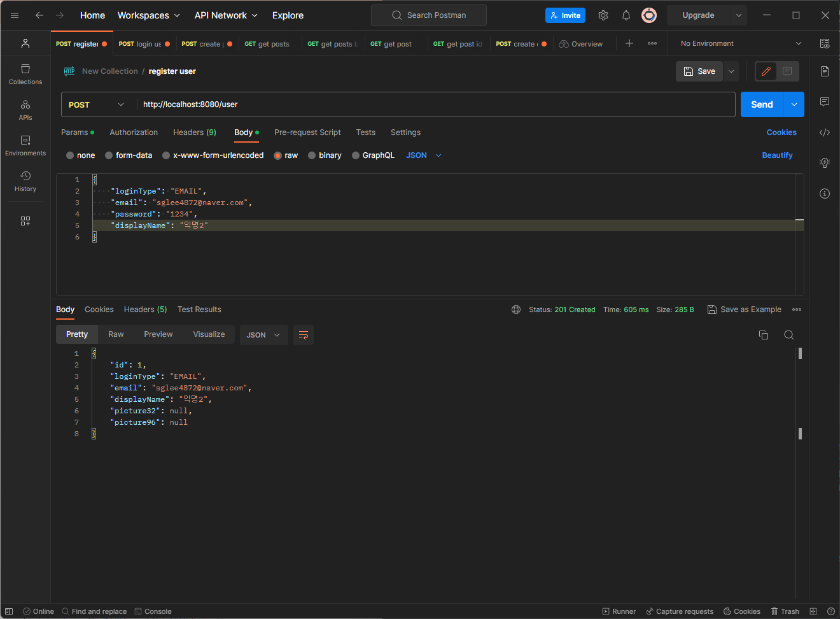Expand the API Network dropdown
The image size is (840, 619).
click(x=226, y=15)
